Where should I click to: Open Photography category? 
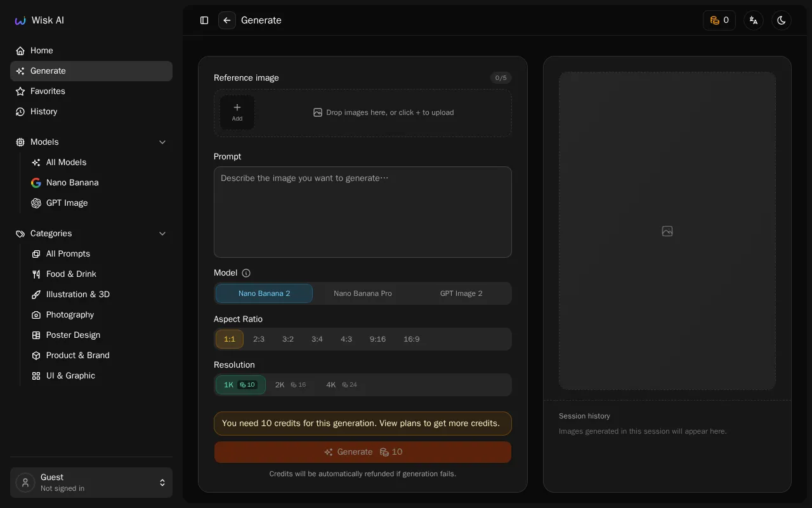99,315
